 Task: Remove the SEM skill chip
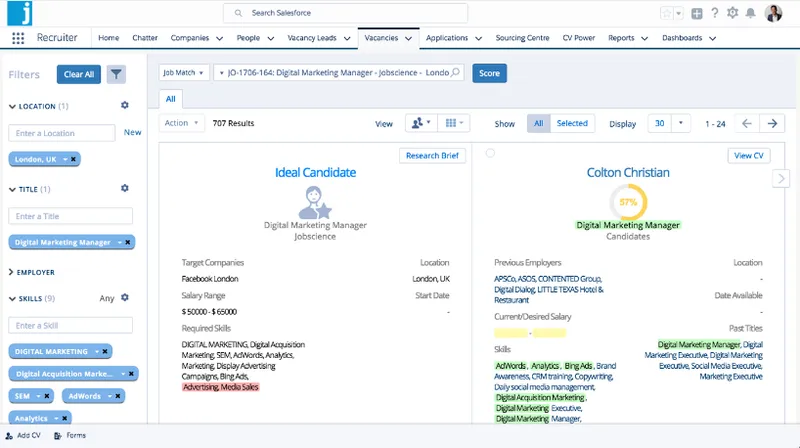46,396
